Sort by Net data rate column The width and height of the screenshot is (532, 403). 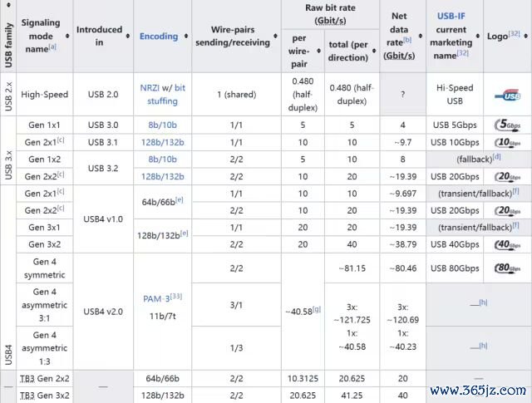[421, 36]
